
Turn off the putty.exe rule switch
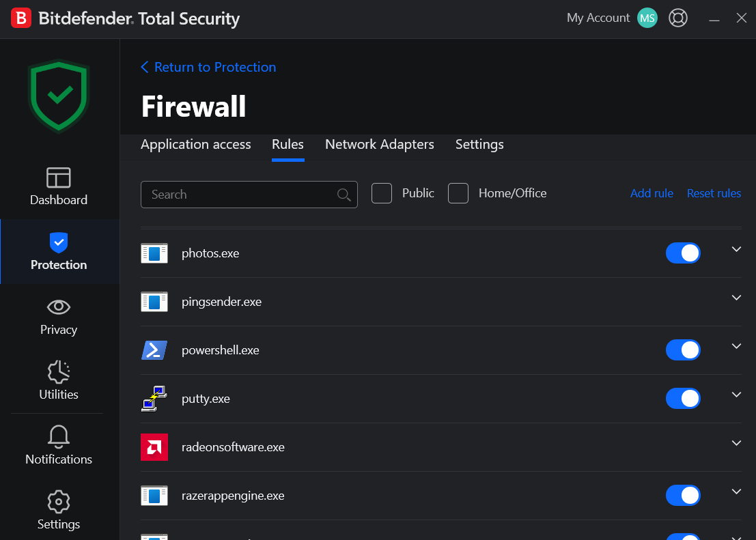click(683, 399)
